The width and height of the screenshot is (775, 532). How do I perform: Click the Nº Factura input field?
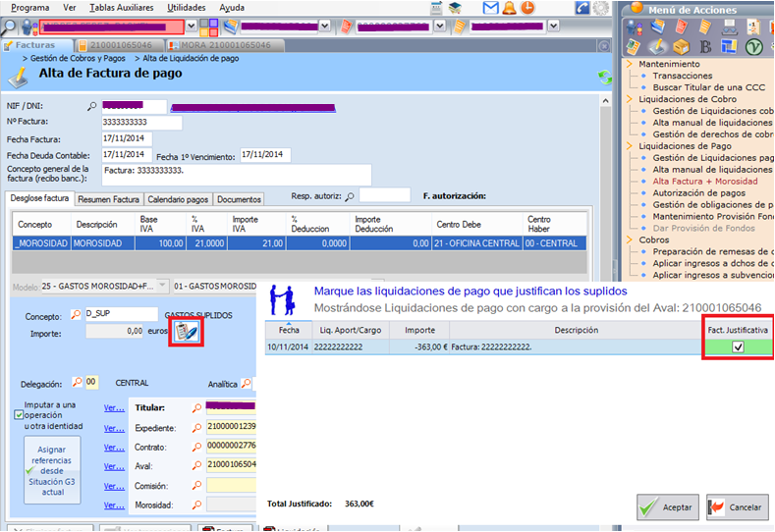(141, 123)
